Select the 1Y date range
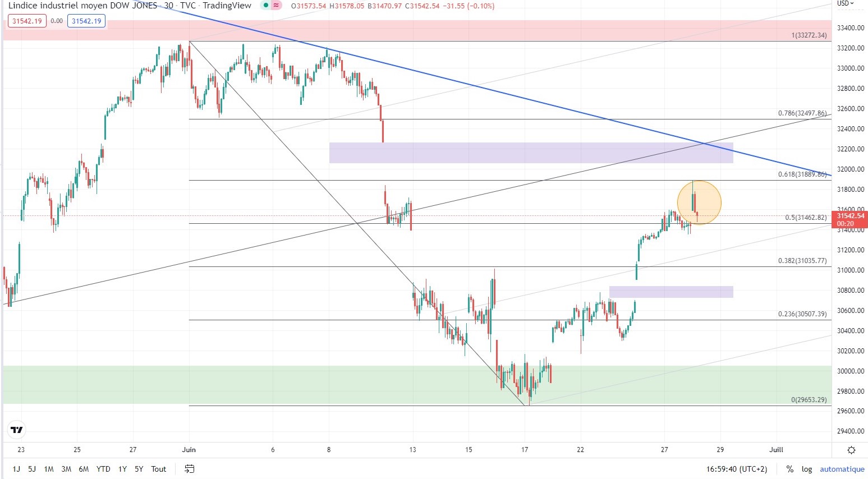The image size is (868, 479). [122, 469]
